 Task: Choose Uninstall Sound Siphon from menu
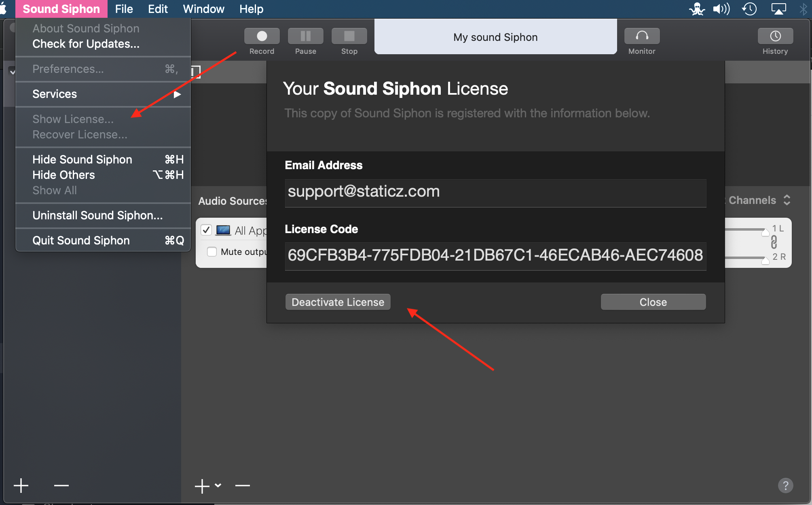coord(97,215)
